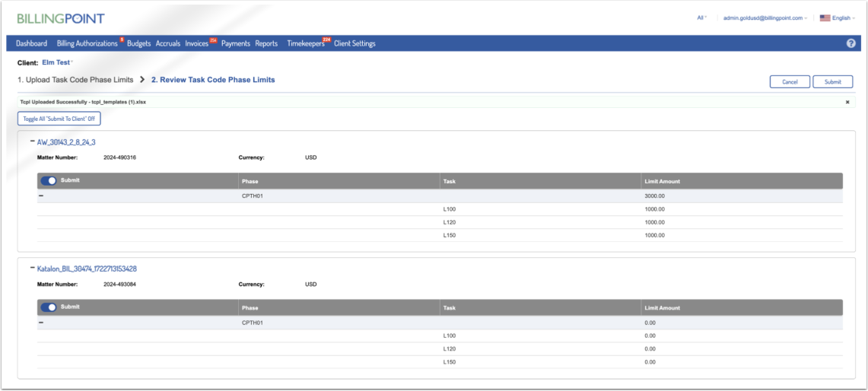Open the Katalon_BIL_38474_1722713153428 matter link
This screenshot has width=868, height=391.
(x=87, y=269)
